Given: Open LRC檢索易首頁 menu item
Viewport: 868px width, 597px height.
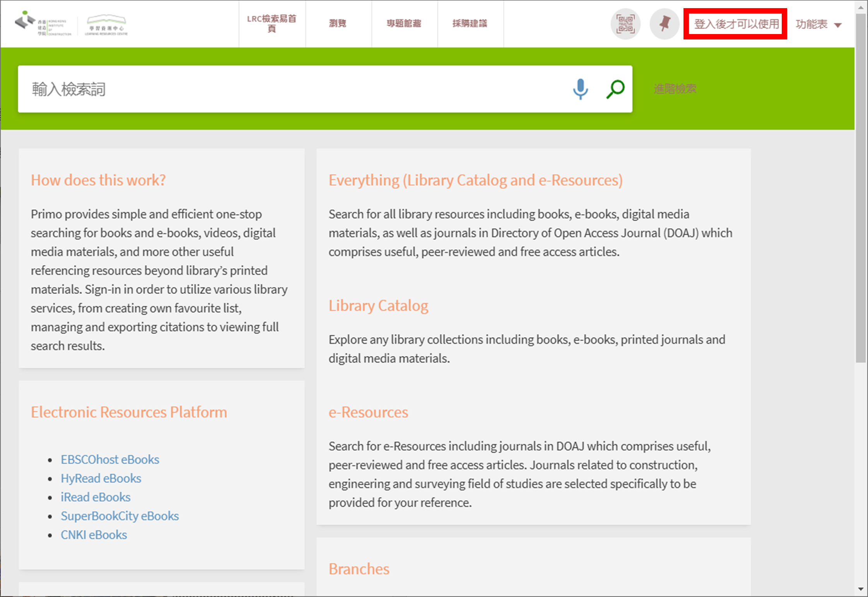Looking at the screenshot, I should [272, 24].
